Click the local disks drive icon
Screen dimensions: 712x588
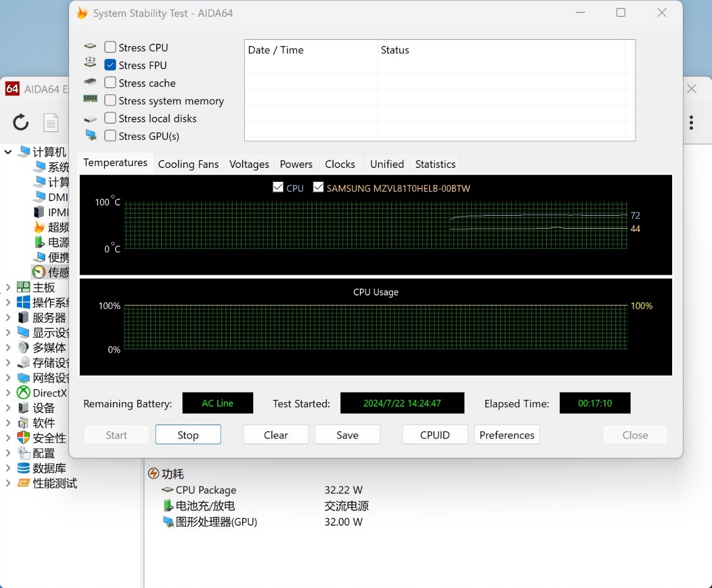[x=90, y=119]
